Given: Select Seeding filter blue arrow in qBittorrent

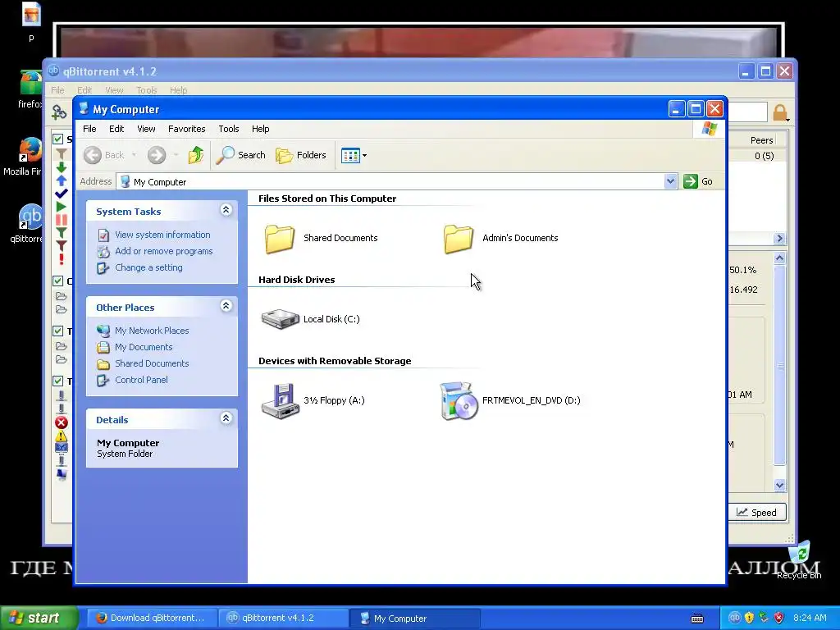Looking at the screenshot, I should (x=61, y=180).
